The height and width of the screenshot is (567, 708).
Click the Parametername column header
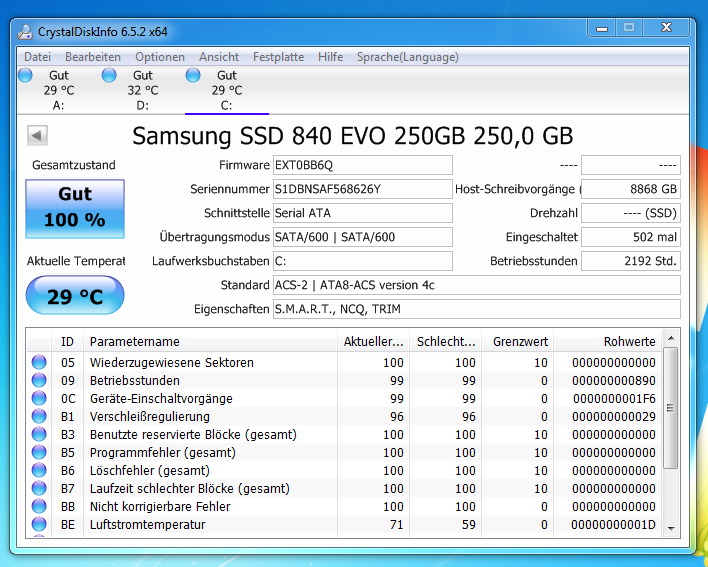point(210,342)
